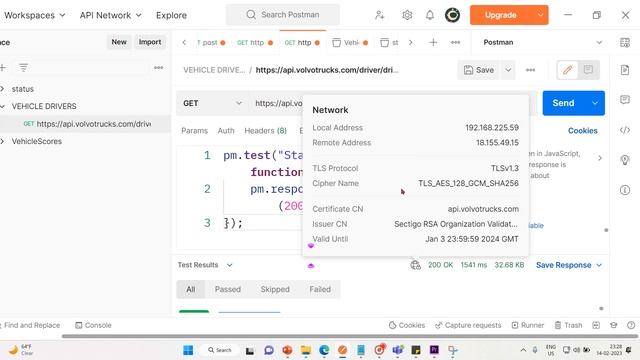Switch to post request tab
Screen dimensions: 640x360
coord(211,42)
